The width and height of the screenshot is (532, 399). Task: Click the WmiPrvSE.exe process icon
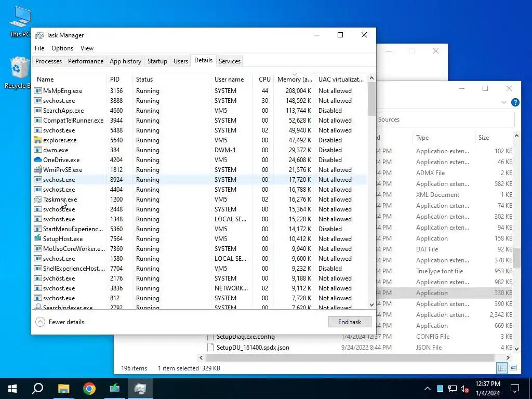[37, 170]
